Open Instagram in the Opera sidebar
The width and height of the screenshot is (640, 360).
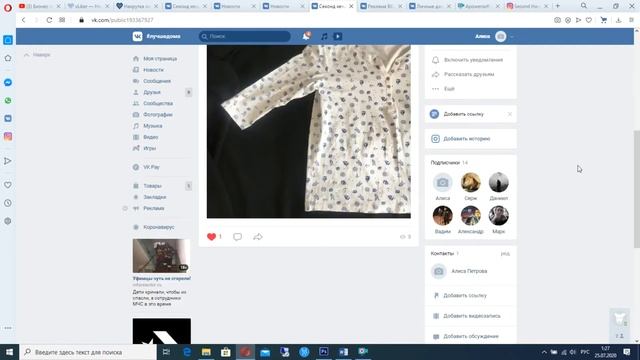coord(8,136)
